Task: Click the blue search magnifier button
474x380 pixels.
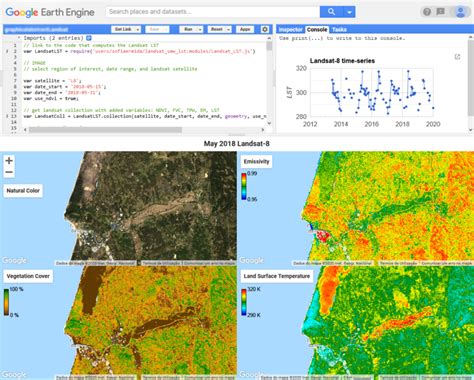Action: pos(331,12)
